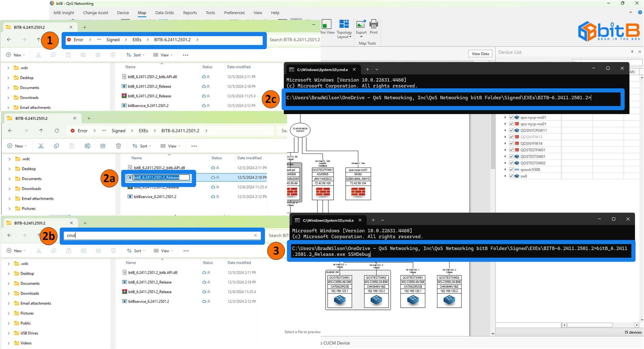Open See more ellipsis in the Explorer with the Refresh icon
The width and height of the screenshot is (644, 349).
[x=194, y=146]
